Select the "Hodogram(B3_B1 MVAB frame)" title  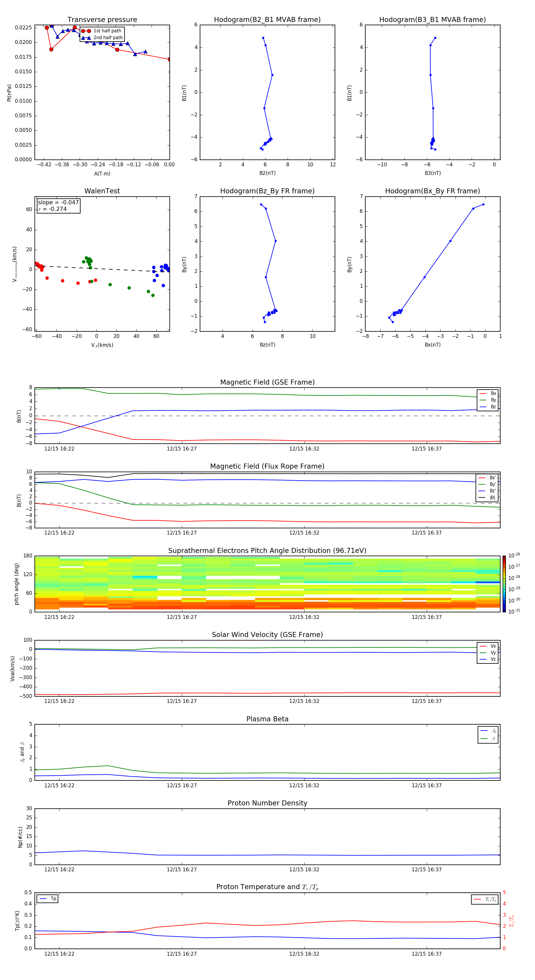click(x=432, y=19)
